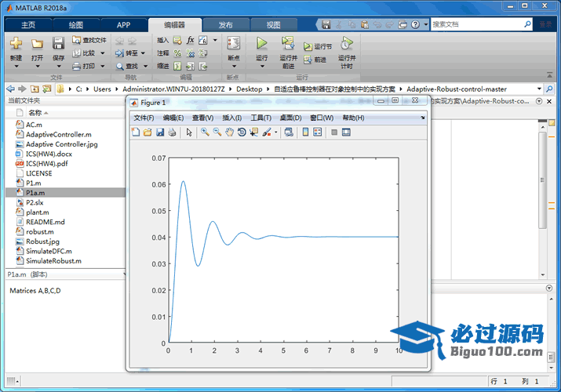The width and height of the screenshot is (561, 392).
Task: Click the up one level folder icon
Action: (35, 89)
